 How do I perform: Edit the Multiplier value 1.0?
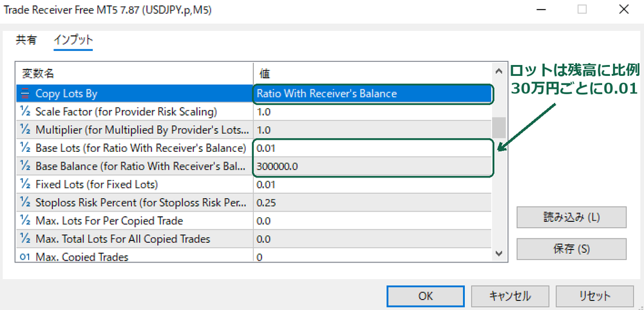372,130
